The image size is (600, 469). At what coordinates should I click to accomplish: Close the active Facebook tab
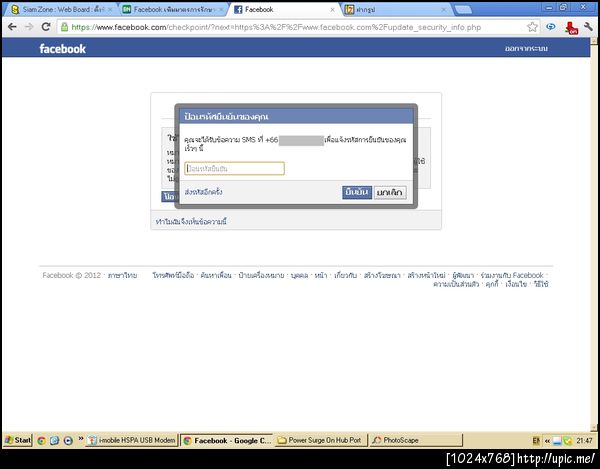click(x=333, y=10)
